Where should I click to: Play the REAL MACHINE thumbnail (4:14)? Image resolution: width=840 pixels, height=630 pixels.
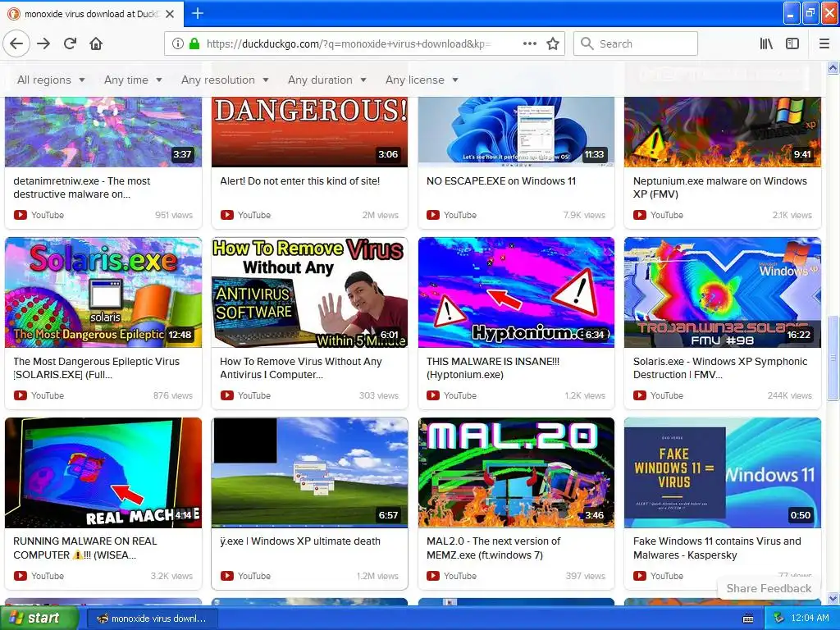click(x=103, y=473)
